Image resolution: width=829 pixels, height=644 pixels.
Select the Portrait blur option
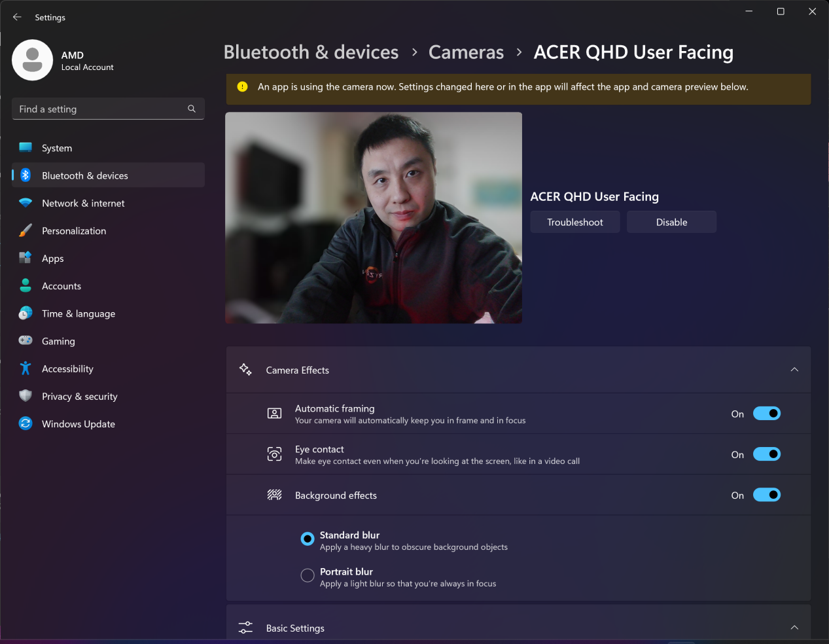click(308, 575)
